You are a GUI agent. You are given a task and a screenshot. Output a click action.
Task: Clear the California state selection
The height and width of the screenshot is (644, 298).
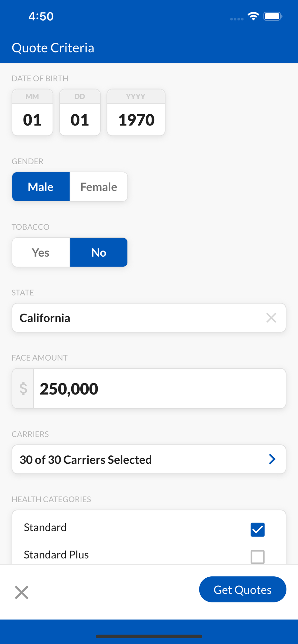pos(271,318)
